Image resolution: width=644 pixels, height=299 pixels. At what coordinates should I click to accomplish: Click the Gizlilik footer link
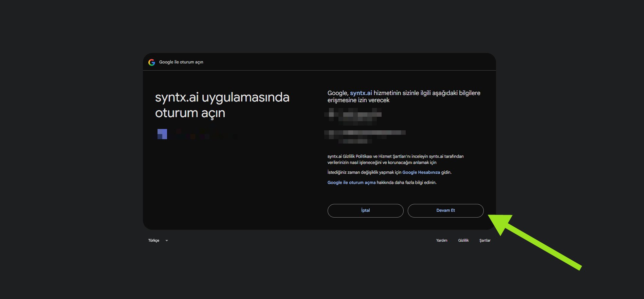pos(463,240)
